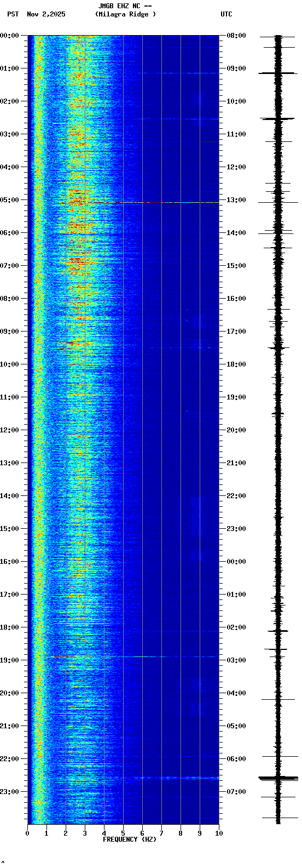Click the UTC time label '03:00'
The width and height of the screenshot is (302, 868).
tap(236, 660)
